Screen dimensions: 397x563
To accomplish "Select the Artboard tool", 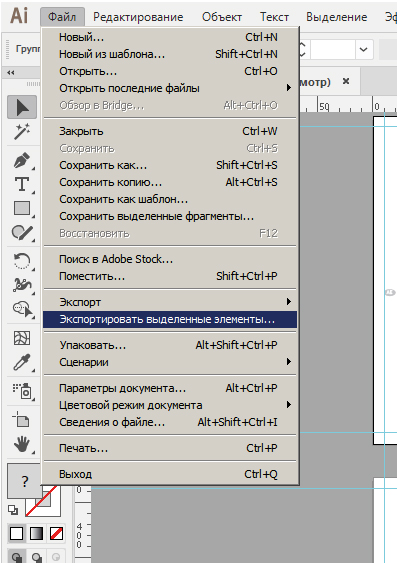I will pyautogui.click(x=22, y=419).
